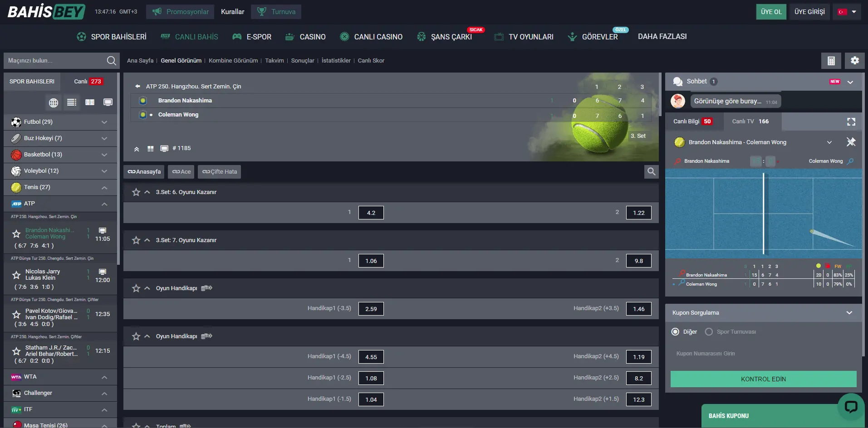Click the live stream monitor icon near #1185
868x428 pixels.
pyautogui.click(x=164, y=149)
